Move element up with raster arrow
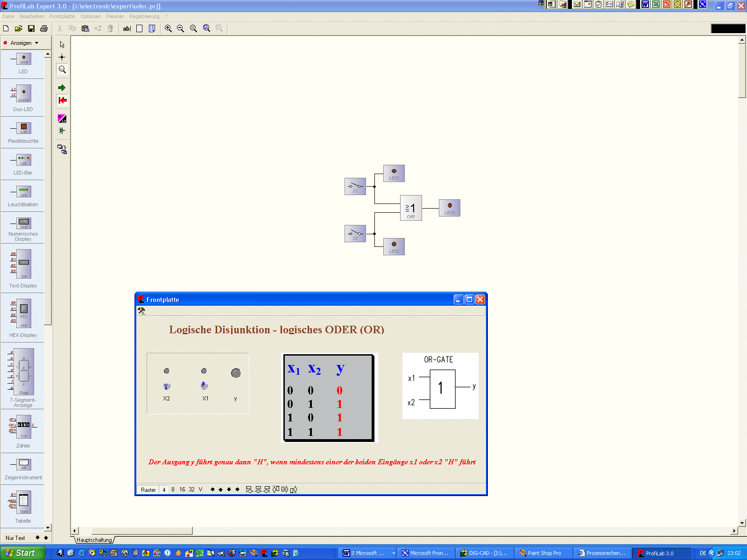The image size is (747, 560). coord(221,490)
